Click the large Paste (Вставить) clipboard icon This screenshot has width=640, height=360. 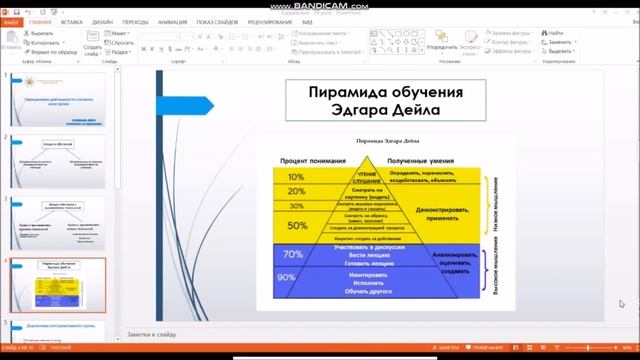pyautogui.click(x=11, y=37)
